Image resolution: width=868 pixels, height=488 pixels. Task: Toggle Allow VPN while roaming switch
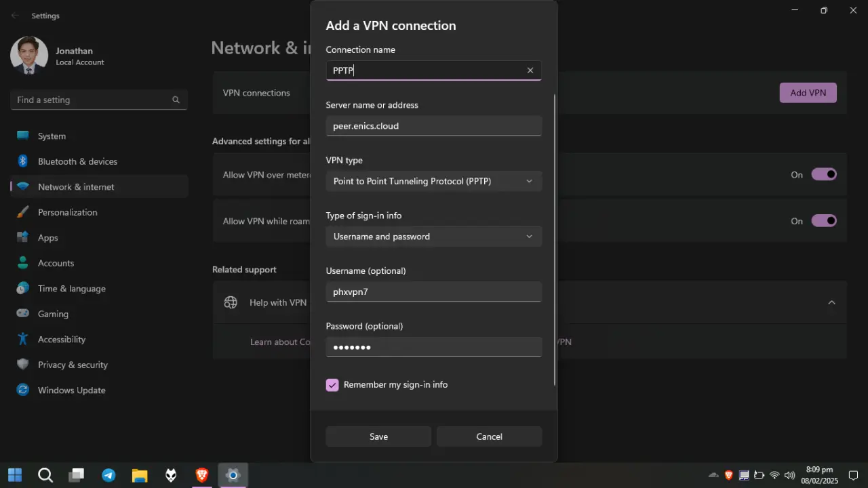tap(824, 221)
